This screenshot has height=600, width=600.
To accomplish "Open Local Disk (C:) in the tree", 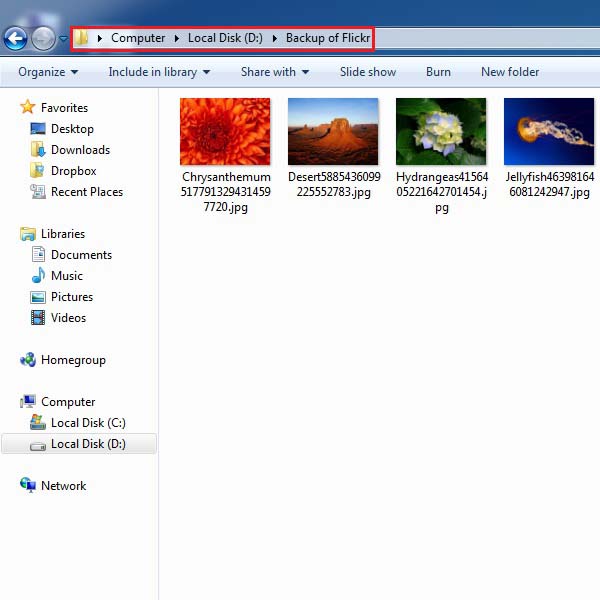I will point(88,423).
